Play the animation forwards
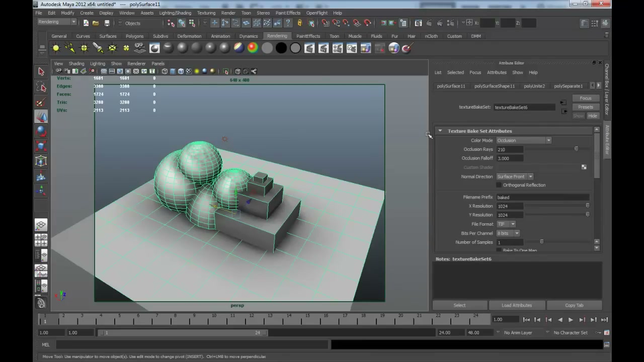Screen dimensions: 644x362 (x=571, y=320)
